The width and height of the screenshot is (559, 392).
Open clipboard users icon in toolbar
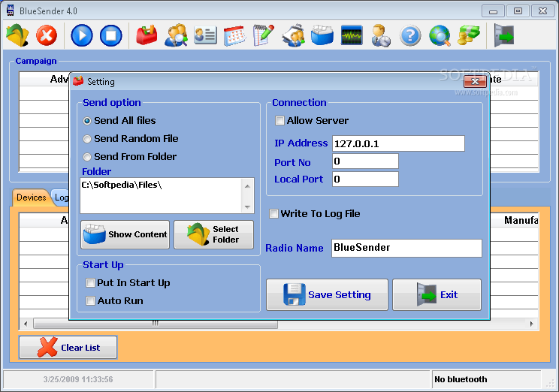pos(293,35)
